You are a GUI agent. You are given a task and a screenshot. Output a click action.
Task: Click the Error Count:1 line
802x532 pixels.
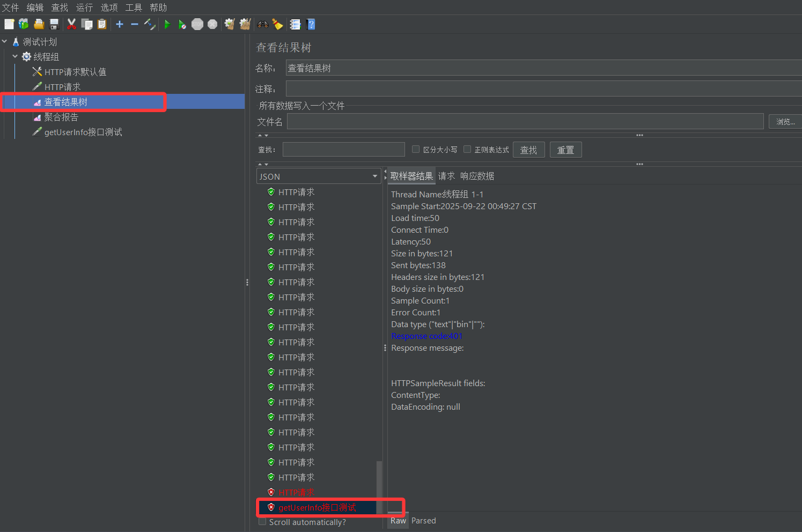pyautogui.click(x=416, y=313)
